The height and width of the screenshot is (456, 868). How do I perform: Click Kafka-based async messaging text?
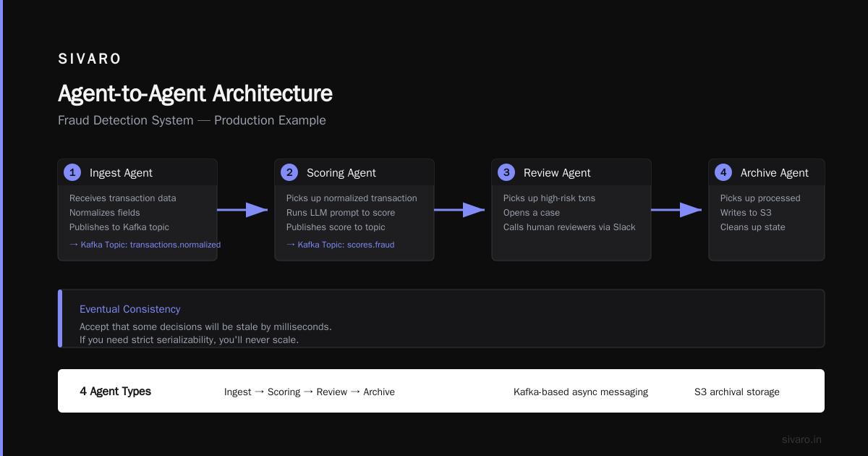[x=581, y=392]
